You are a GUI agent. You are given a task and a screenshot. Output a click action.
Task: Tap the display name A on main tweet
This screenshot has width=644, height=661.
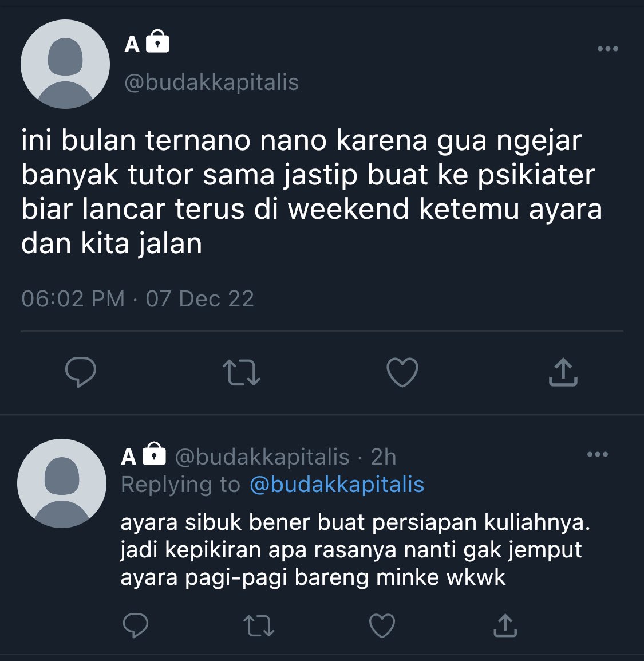click(x=132, y=44)
